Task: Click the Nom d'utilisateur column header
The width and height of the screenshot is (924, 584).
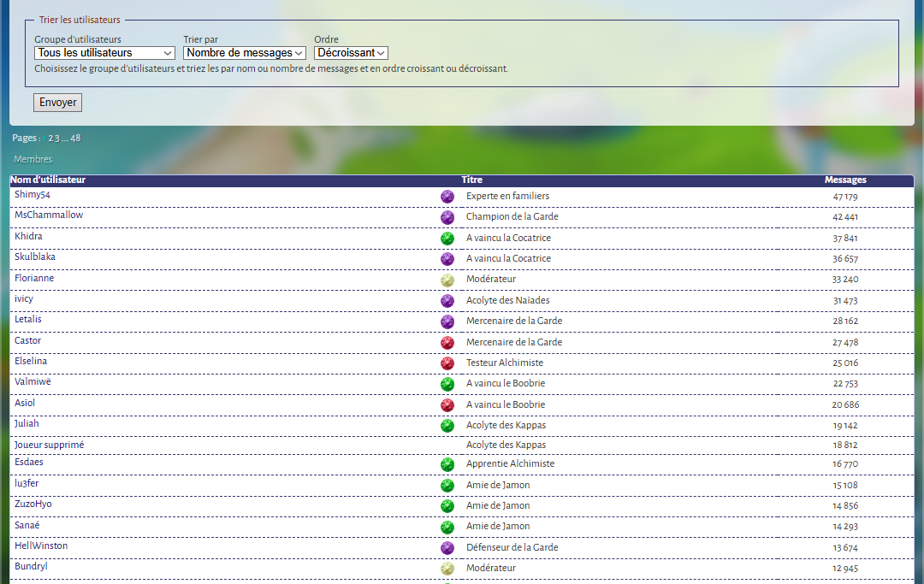Action: [x=48, y=180]
